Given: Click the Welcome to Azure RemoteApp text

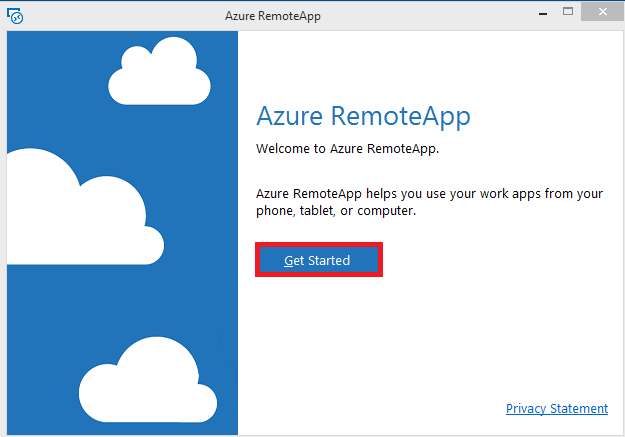Looking at the screenshot, I should point(347,149).
